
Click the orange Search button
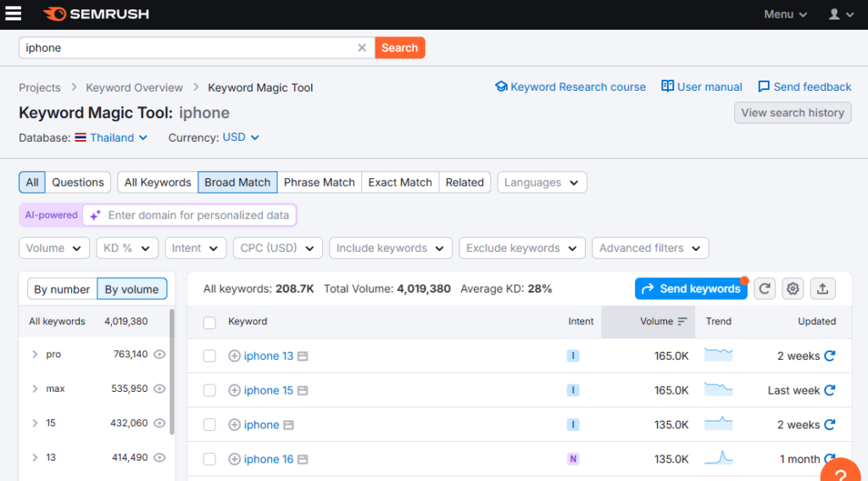click(x=400, y=48)
